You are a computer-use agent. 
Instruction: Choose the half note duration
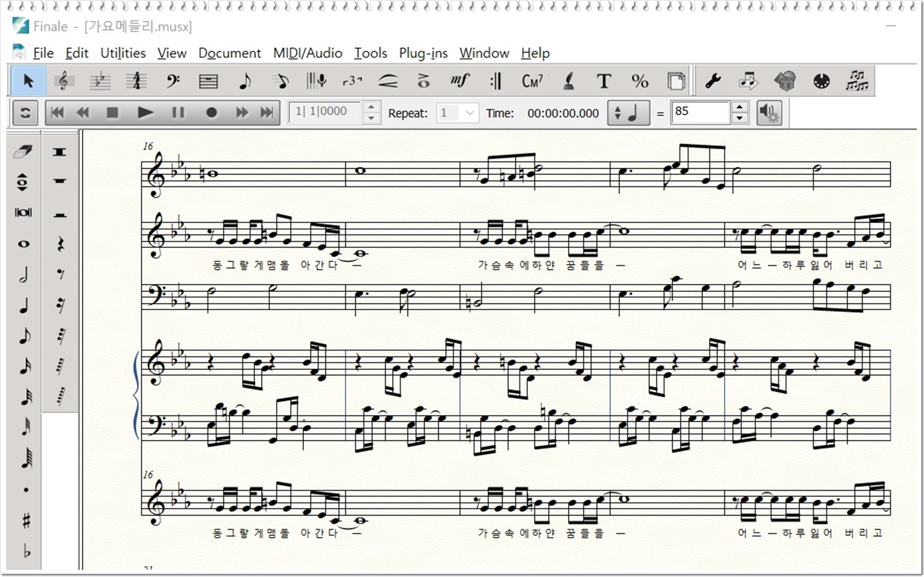point(23,274)
